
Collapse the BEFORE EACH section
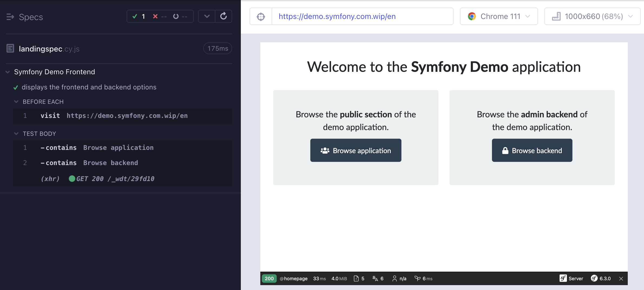[x=17, y=102]
